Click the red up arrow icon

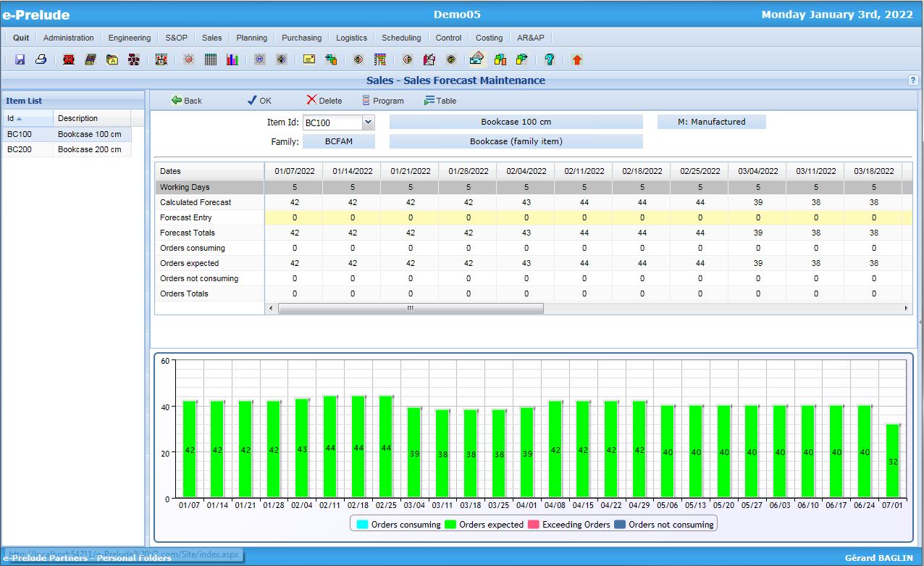pos(576,59)
